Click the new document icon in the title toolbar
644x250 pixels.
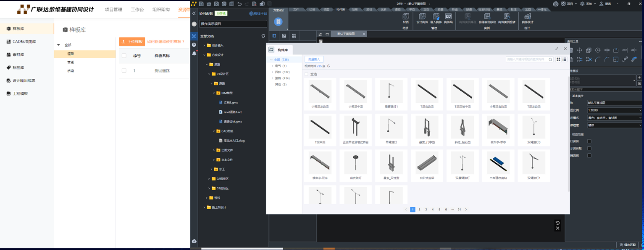point(201,4)
